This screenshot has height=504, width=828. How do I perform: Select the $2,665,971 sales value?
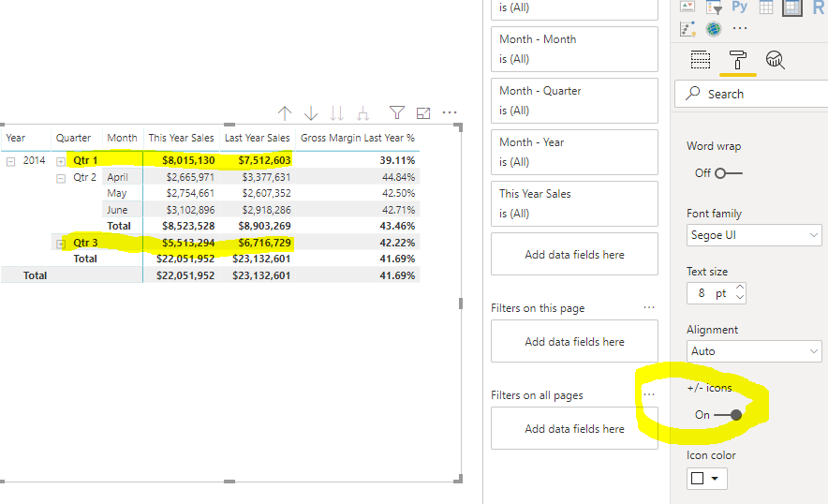pos(191,177)
